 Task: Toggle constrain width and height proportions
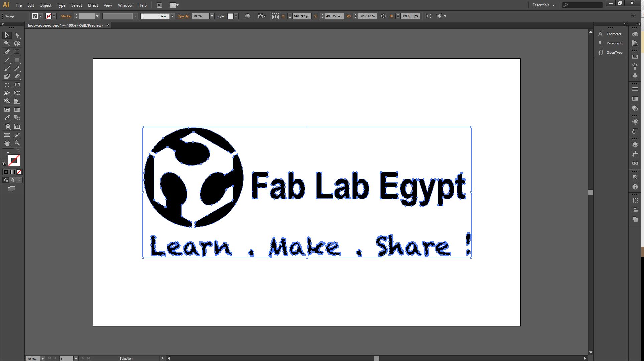click(x=383, y=16)
